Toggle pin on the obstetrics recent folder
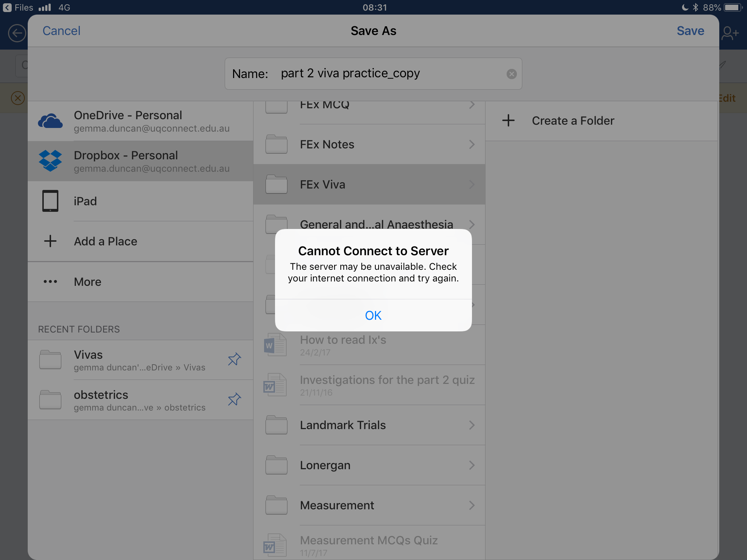 [234, 400]
